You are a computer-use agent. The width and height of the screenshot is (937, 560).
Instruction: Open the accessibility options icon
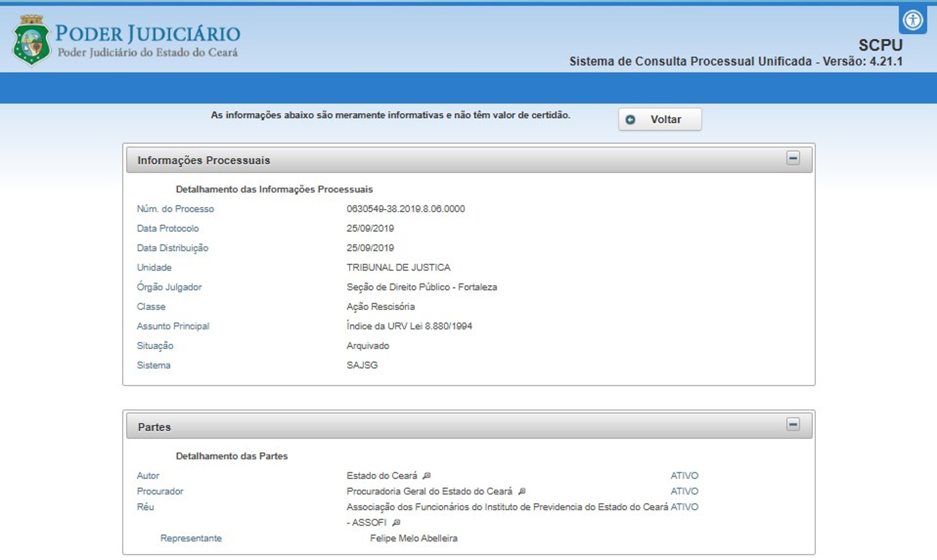(912, 20)
